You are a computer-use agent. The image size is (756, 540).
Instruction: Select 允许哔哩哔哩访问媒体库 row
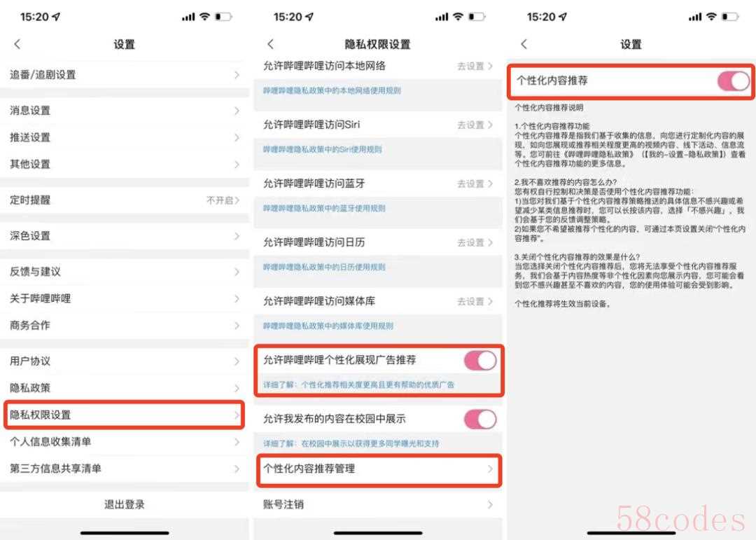click(377, 302)
